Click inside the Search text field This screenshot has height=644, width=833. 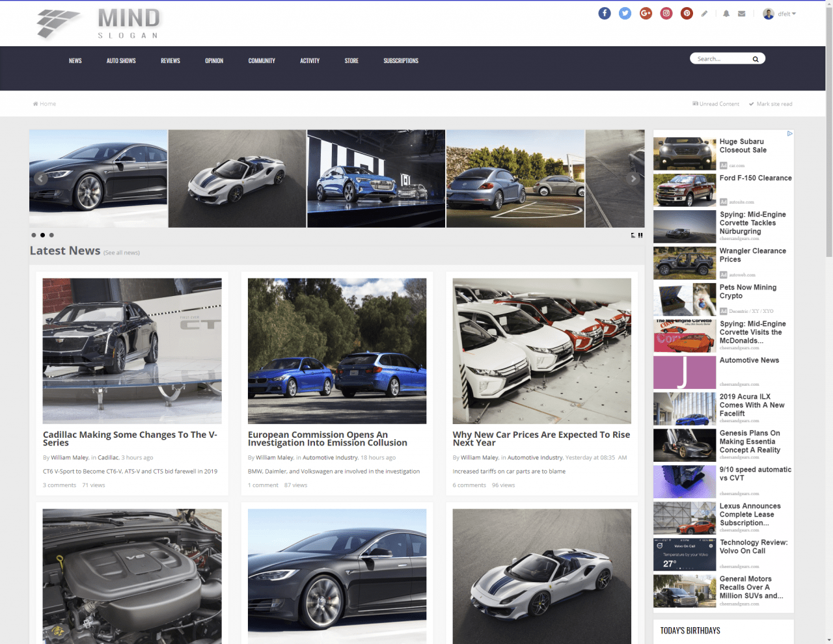[721, 59]
